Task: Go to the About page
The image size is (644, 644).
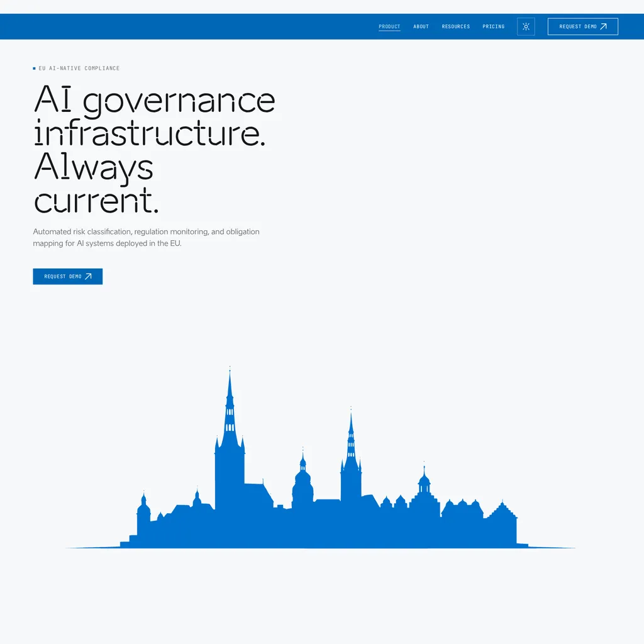Action: coord(421,26)
